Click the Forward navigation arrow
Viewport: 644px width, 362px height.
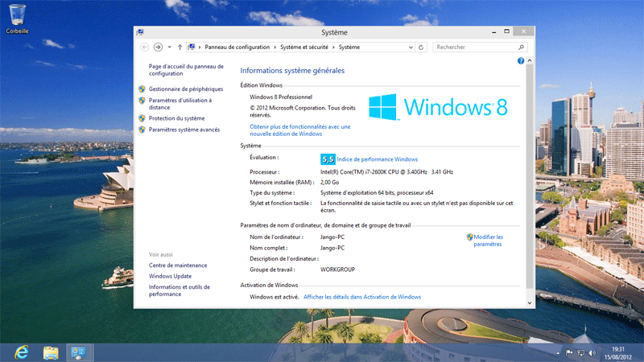coord(158,47)
